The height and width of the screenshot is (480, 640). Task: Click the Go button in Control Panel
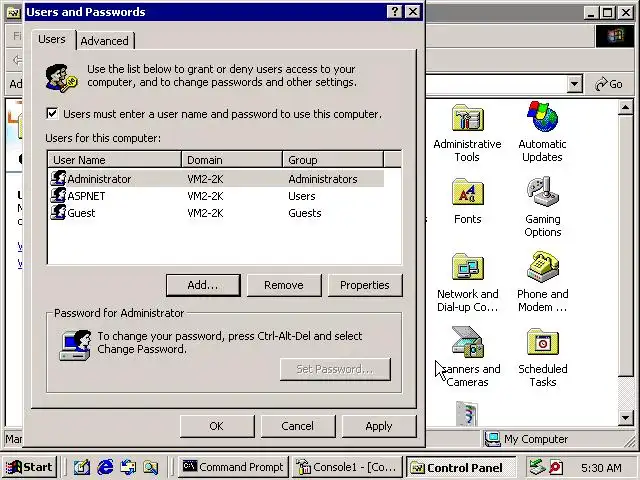[609, 84]
